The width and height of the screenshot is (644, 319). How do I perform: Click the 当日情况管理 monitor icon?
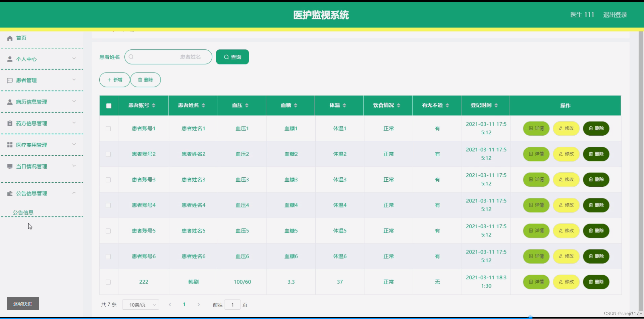(x=9, y=166)
